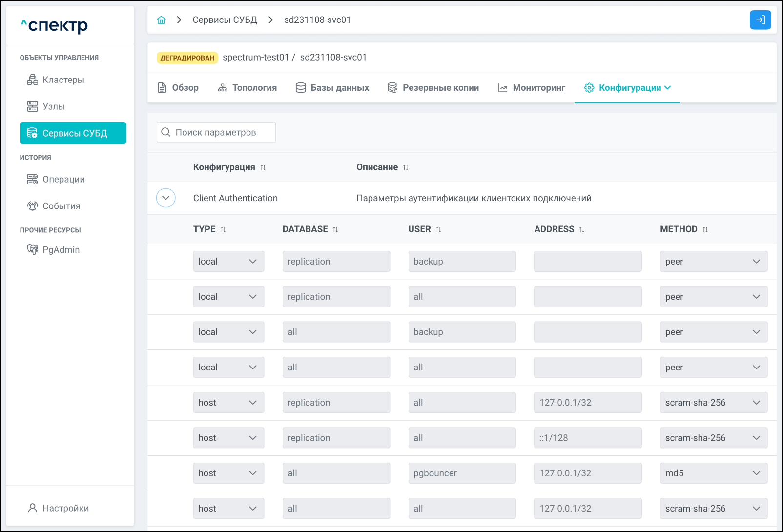Switch to the Топология tab

tap(247, 88)
